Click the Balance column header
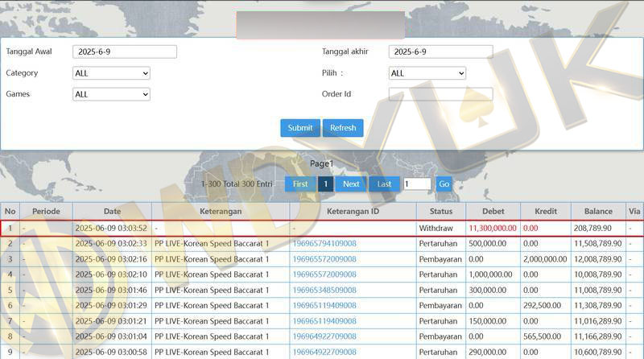The image size is (644, 359). (x=598, y=211)
